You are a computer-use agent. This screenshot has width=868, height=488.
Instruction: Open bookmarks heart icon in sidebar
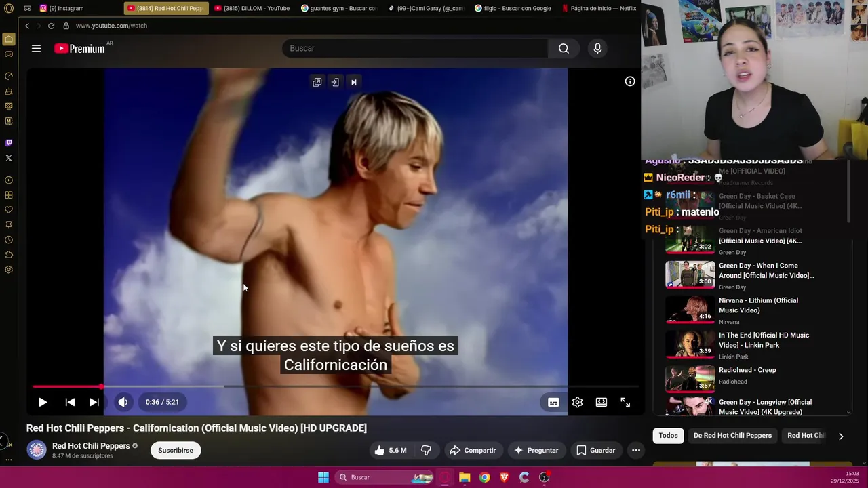coord(9,210)
